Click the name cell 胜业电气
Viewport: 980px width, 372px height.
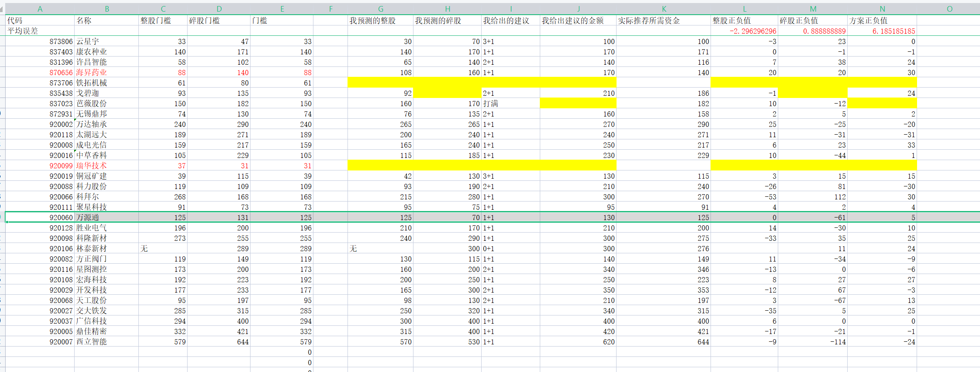pyautogui.click(x=106, y=228)
